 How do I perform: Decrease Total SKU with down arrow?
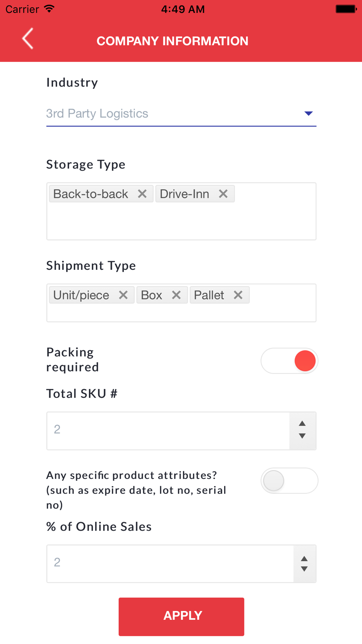(302, 436)
